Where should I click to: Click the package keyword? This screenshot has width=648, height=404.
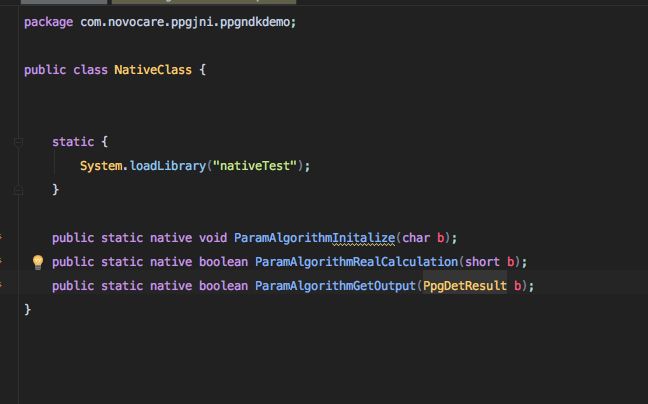pos(48,22)
